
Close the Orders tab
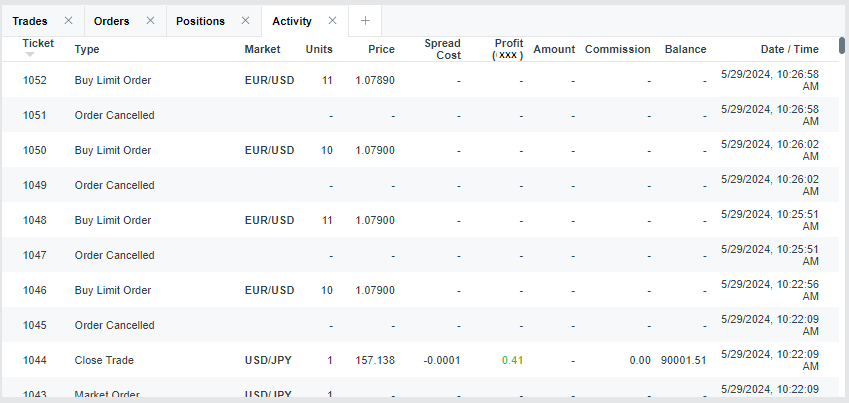click(150, 21)
